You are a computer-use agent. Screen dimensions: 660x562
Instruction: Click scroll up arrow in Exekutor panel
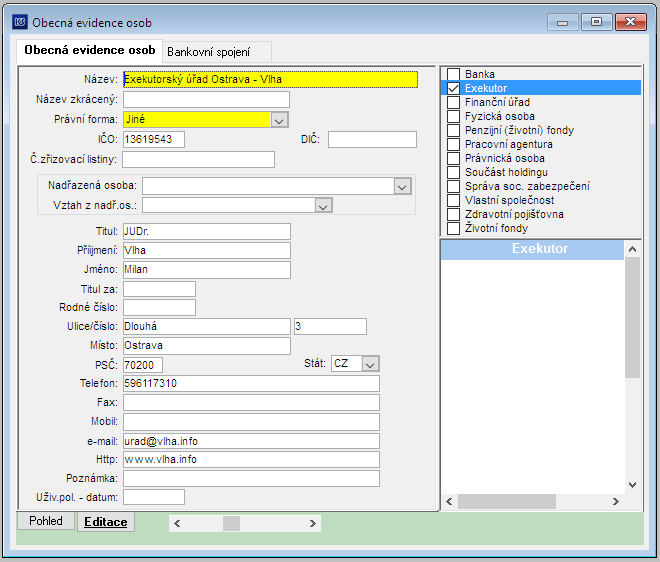point(632,249)
